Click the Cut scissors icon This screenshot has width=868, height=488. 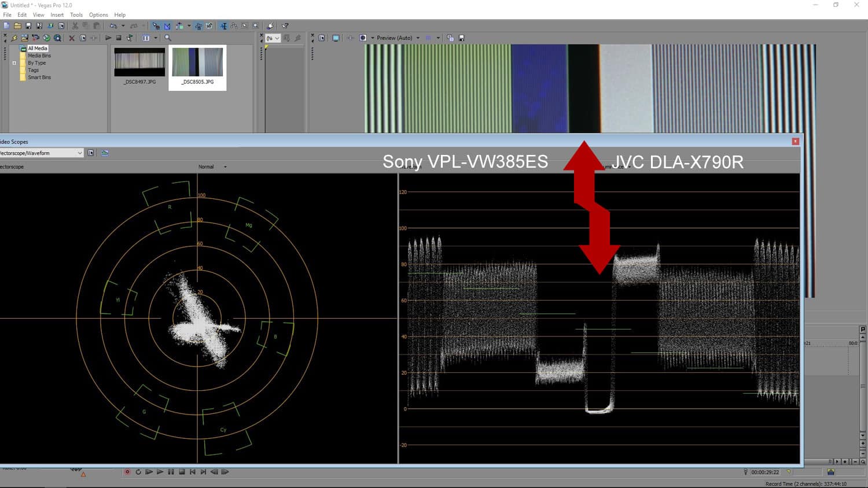(75, 25)
